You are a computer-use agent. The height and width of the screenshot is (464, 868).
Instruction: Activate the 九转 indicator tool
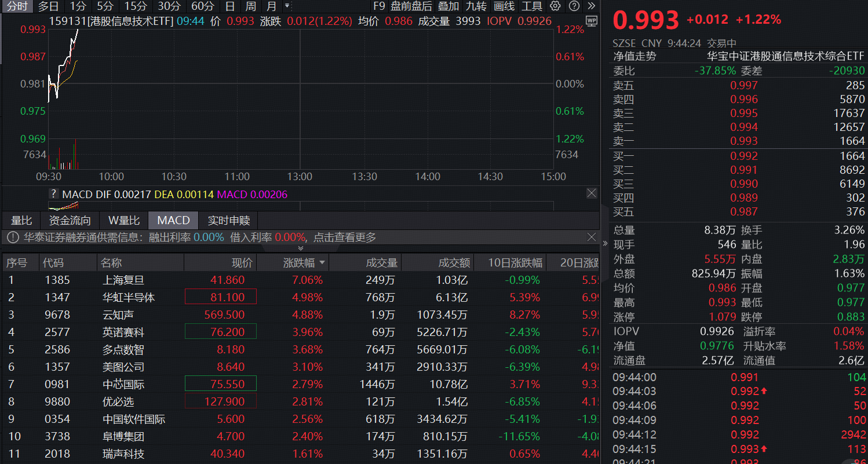click(x=475, y=6)
